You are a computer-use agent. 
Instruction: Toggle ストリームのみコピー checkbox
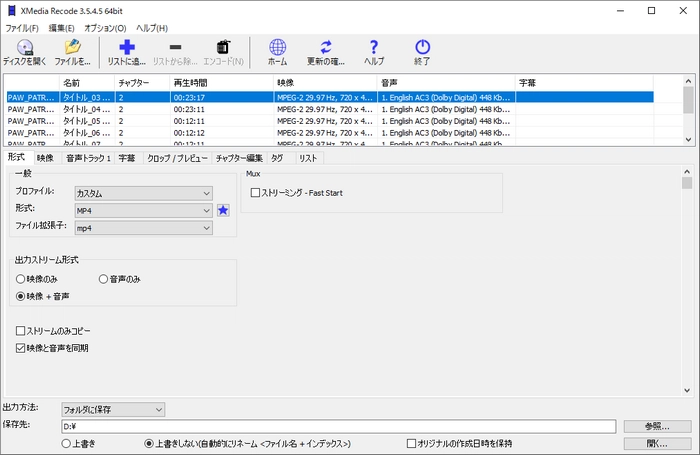click(x=21, y=330)
